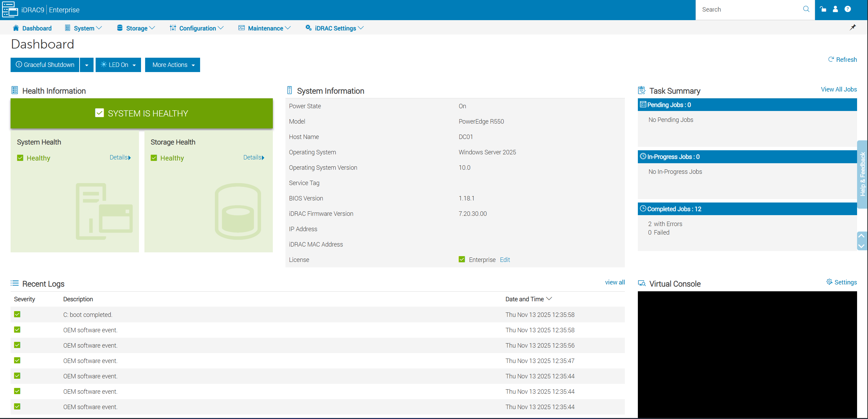868x419 pixels.
Task: Expand the Graceful Shutdown dropdown arrow
Action: coord(86,65)
